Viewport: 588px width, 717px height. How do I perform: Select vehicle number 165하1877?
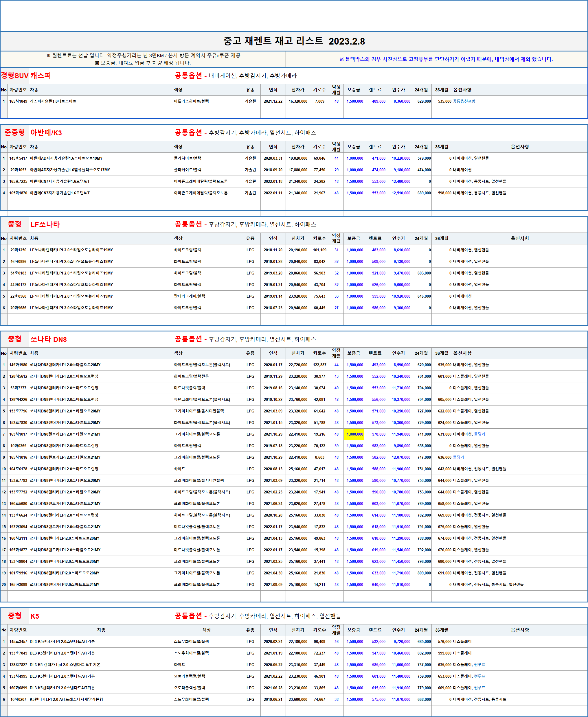click(x=18, y=550)
